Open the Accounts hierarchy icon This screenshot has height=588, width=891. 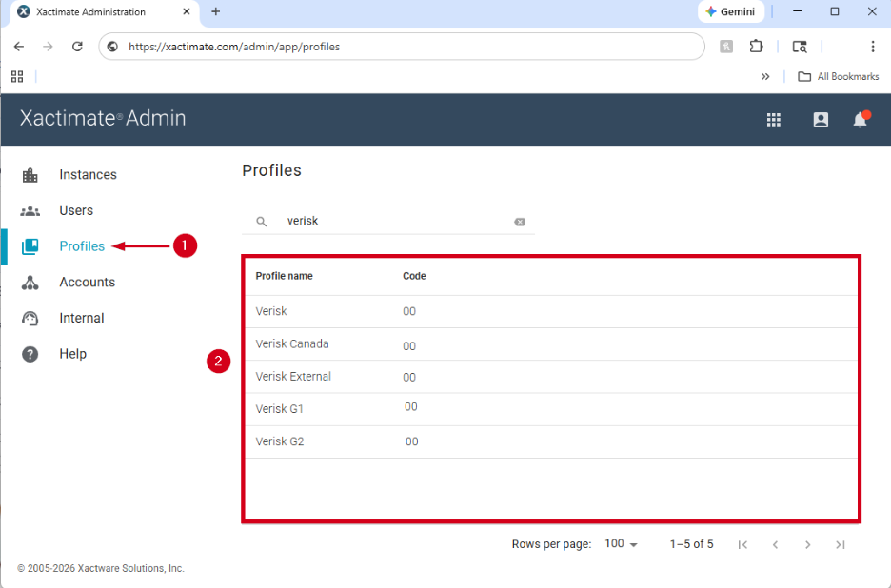pyautogui.click(x=30, y=283)
